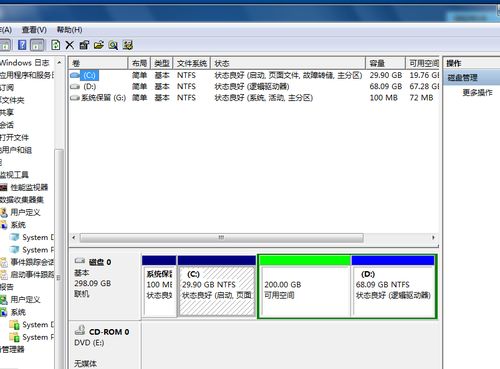This screenshot has height=369, width=500.
Task: Click the dark navy bar above (C:) partition
Action: 217,260
